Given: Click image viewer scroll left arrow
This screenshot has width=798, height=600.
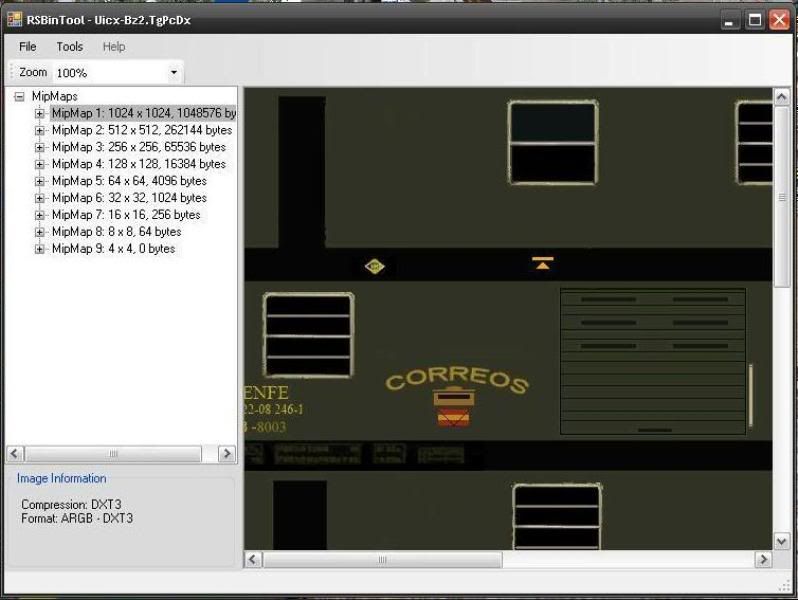Looking at the screenshot, I should tap(253, 559).
